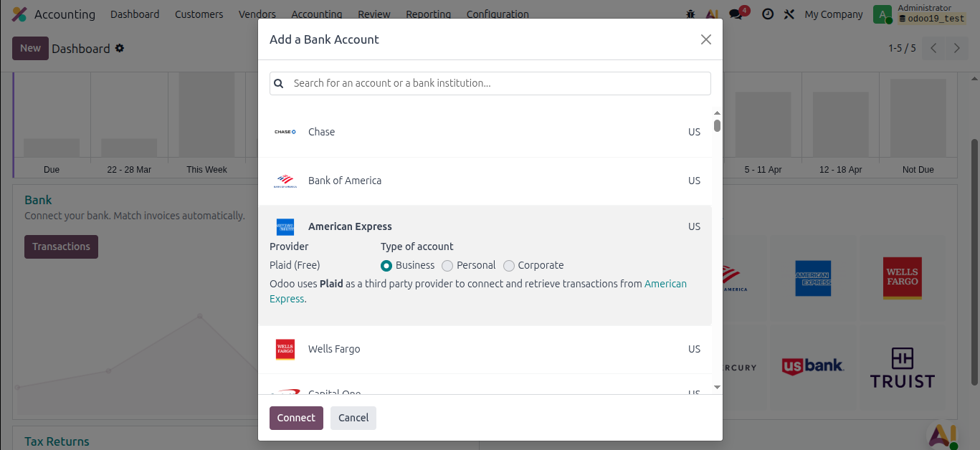Open the Odoo Accounting app logo
This screenshot has width=980, height=450.
pyautogui.click(x=19, y=14)
